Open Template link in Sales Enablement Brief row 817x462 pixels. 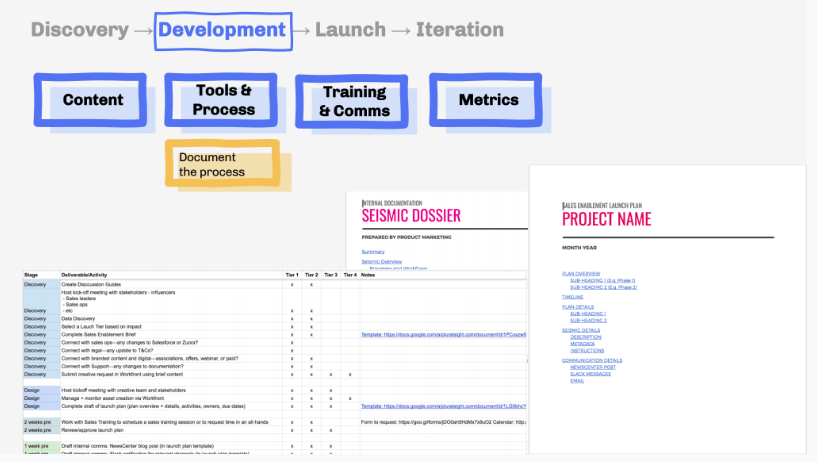click(443, 334)
